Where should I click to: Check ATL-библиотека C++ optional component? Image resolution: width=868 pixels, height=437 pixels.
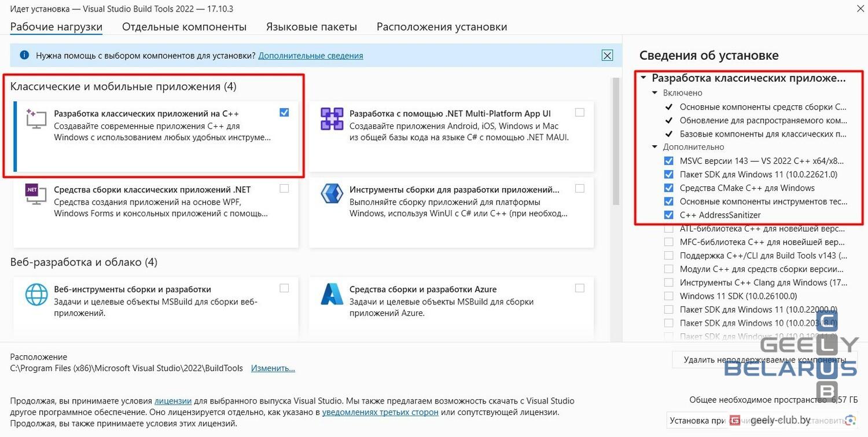(x=669, y=228)
